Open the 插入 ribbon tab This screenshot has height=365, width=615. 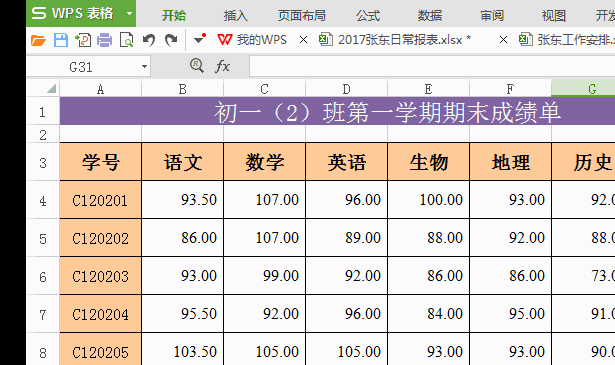[x=236, y=16]
